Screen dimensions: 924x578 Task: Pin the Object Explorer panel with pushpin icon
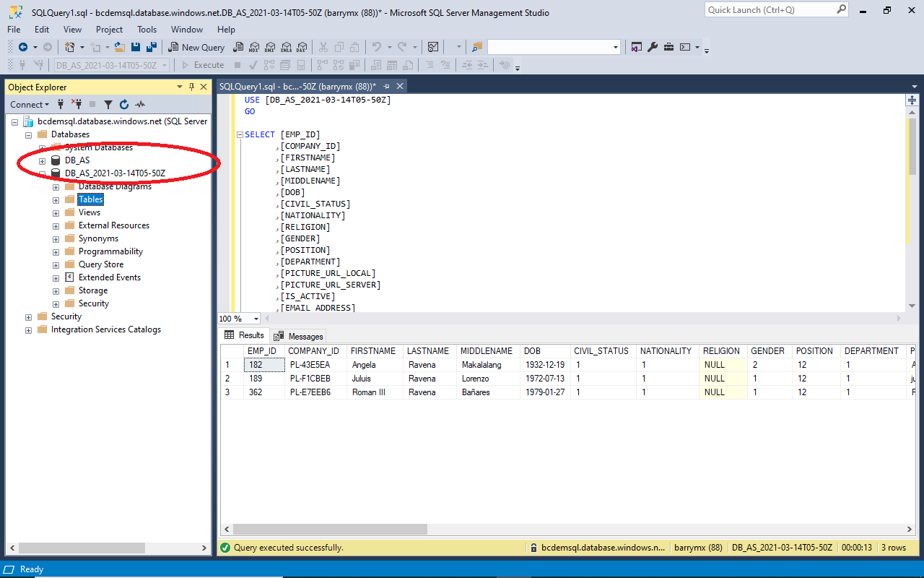pyautogui.click(x=192, y=87)
